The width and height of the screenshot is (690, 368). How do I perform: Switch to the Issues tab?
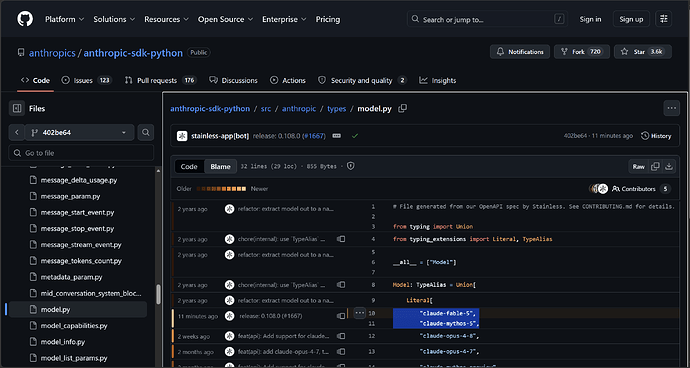pyautogui.click(x=86, y=81)
